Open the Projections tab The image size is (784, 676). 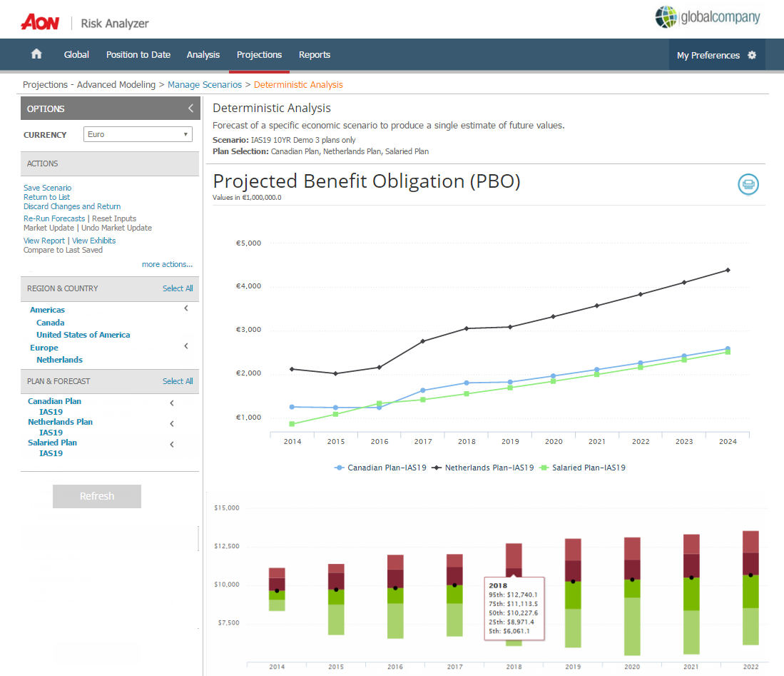pyautogui.click(x=259, y=55)
